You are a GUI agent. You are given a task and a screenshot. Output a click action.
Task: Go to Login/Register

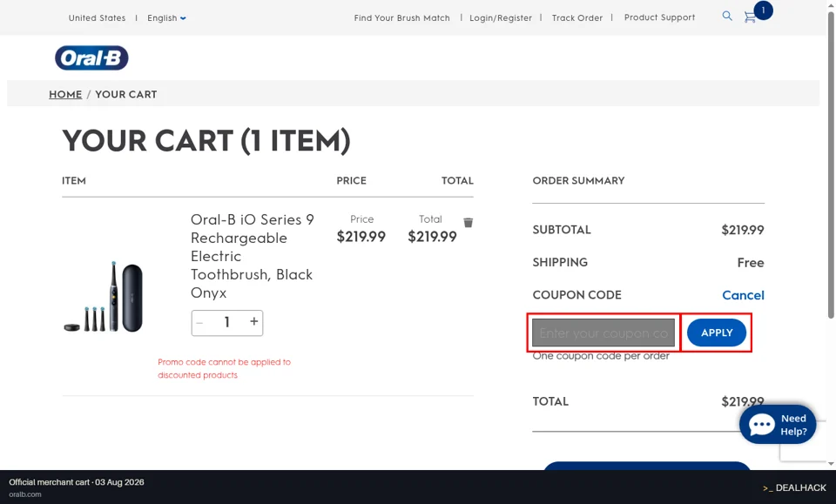[501, 18]
